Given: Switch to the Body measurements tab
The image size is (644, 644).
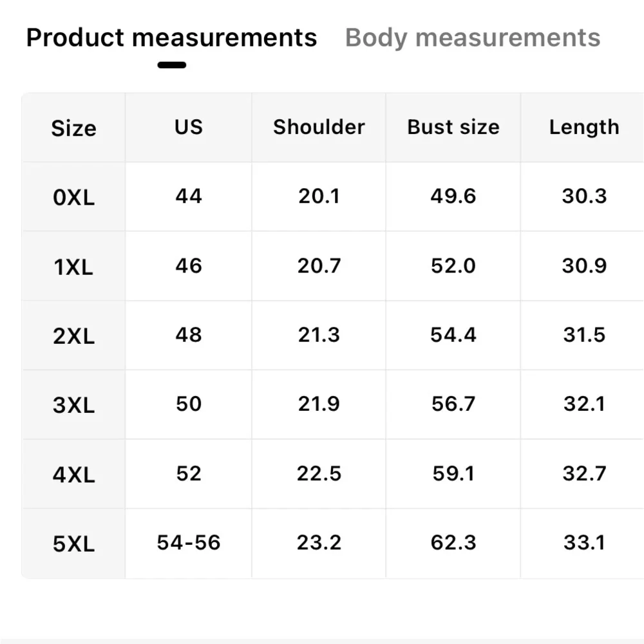Looking at the screenshot, I should [473, 38].
